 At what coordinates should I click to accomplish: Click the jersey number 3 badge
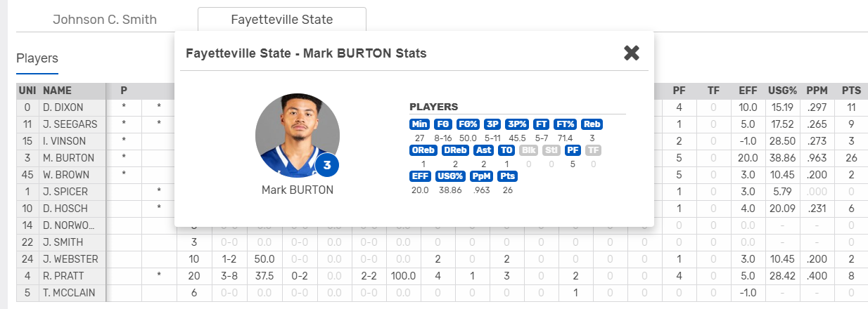pos(327,166)
